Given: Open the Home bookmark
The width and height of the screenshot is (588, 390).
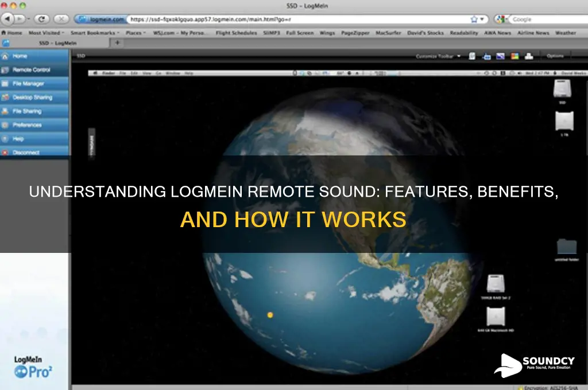Looking at the screenshot, I should point(11,33).
